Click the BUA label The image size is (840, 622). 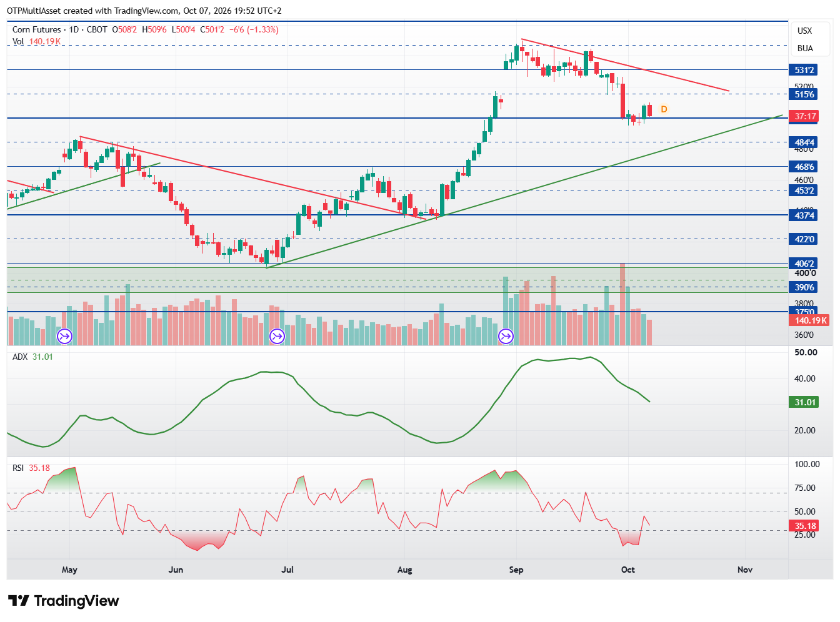pos(805,48)
